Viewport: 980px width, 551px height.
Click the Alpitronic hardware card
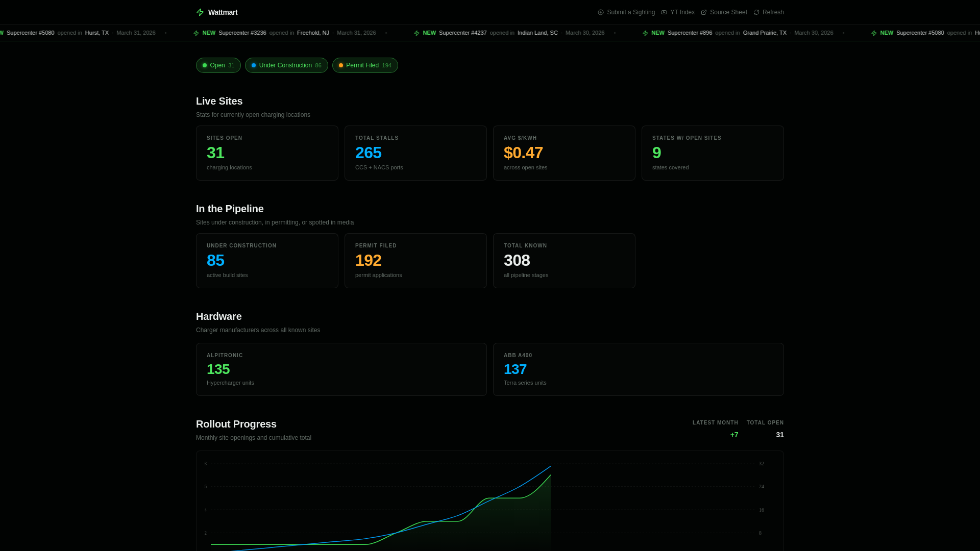[341, 369]
